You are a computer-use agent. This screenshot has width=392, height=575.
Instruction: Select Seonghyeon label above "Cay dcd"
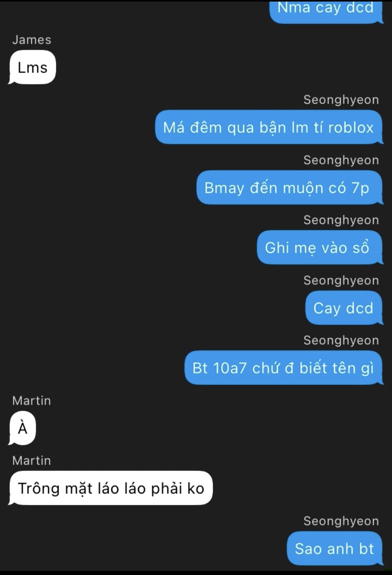coord(341,280)
